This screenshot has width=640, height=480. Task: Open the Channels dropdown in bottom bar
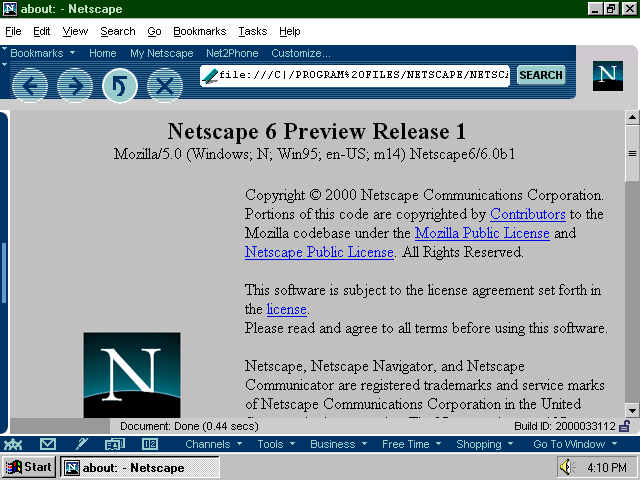[x=213, y=444]
